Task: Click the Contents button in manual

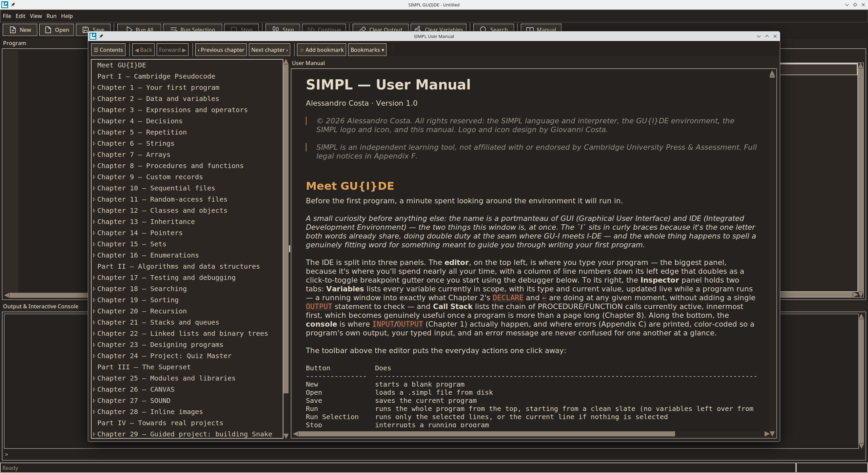Action: pyautogui.click(x=108, y=50)
